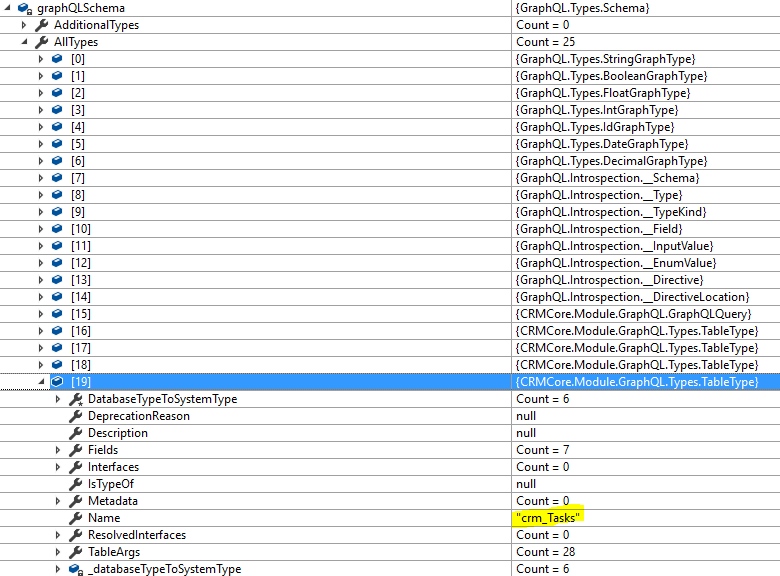This screenshot has width=780, height=576.
Task: Click the cube icon of item [6]
Action: (57, 161)
